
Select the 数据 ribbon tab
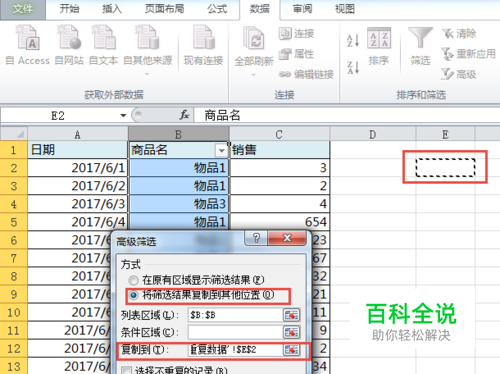pos(260,9)
